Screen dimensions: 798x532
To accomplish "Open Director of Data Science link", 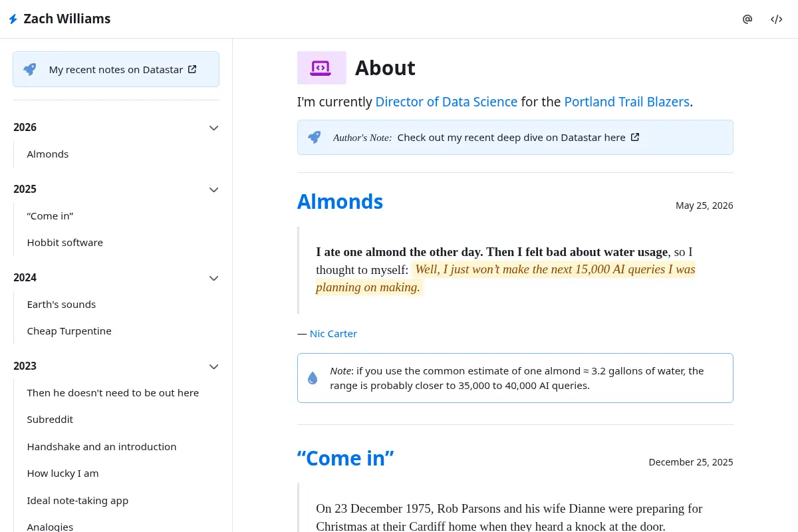I will (446, 102).
